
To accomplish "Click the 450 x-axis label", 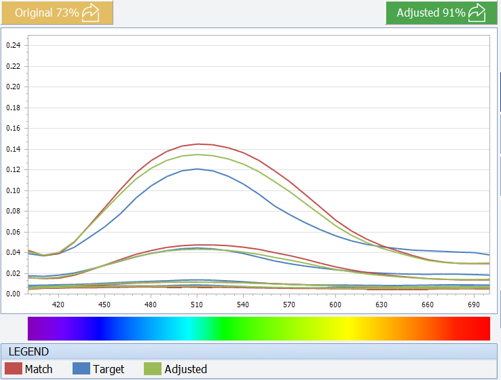I will pyautogui.click(x=104, y=304).
